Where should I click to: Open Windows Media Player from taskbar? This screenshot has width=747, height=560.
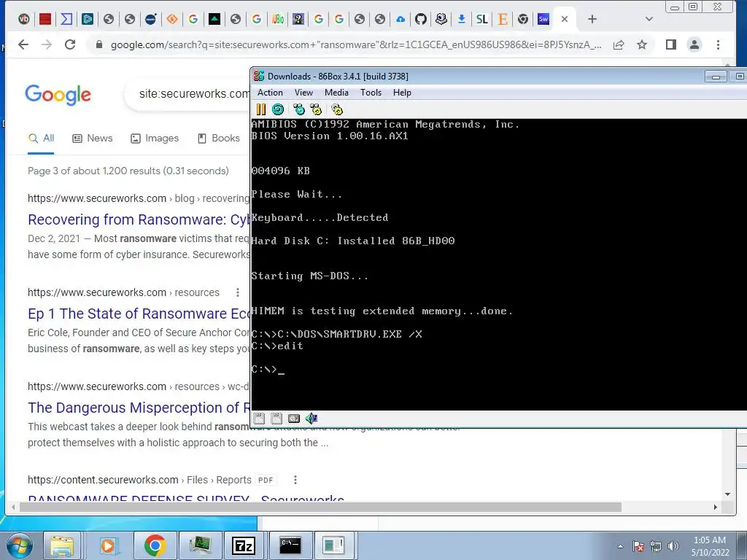[108, 545]
